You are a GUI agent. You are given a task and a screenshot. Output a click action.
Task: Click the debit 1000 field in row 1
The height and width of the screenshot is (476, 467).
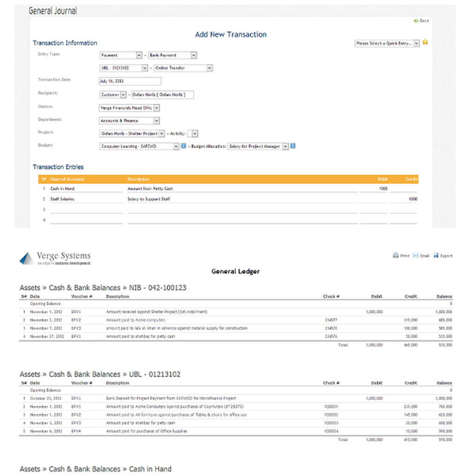pos(374,189)
